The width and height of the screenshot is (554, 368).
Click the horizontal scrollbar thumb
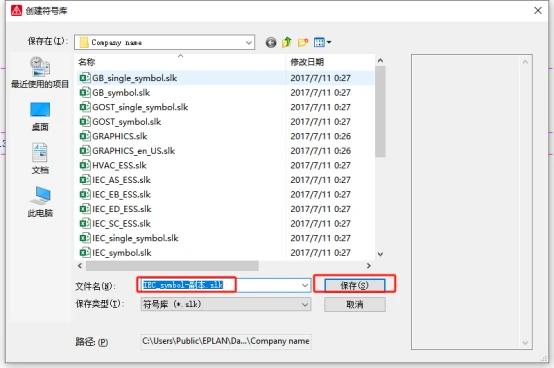(x=172, y=266)
